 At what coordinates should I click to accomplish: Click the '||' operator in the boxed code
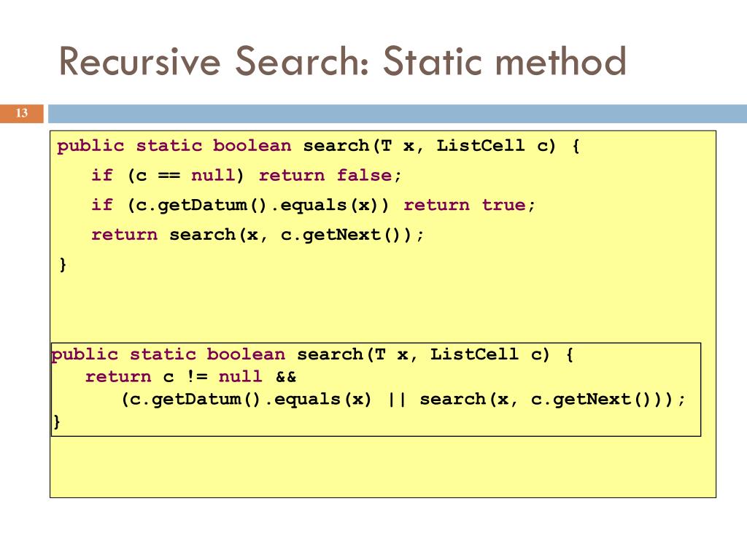[x=396, y=399]
